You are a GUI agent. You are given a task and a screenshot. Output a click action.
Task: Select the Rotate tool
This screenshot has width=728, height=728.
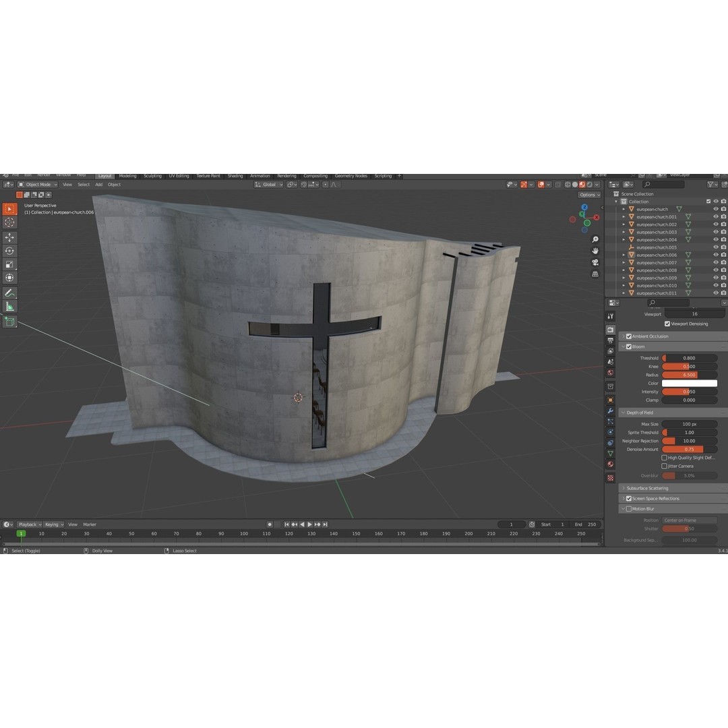click(9, 251)
